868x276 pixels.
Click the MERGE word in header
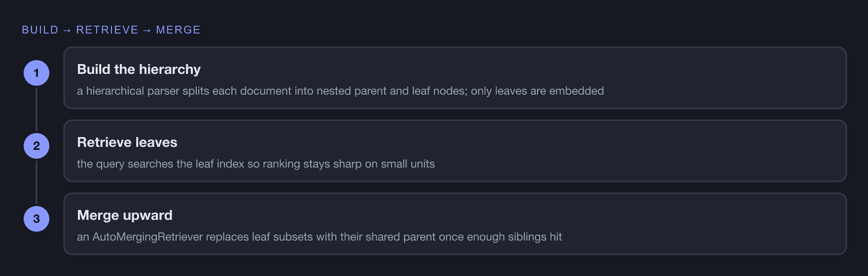coord(178,30)
